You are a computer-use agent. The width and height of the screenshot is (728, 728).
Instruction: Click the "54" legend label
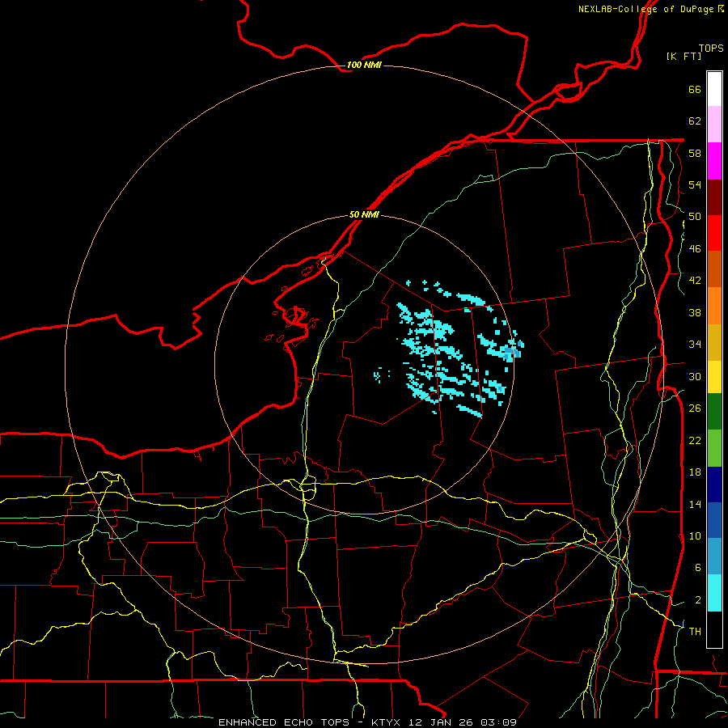click(695, 184)
